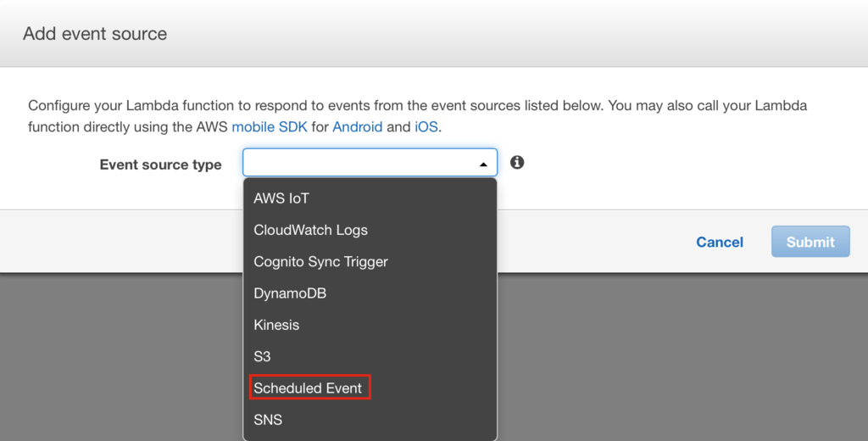This screenshot has height=441, width=868.
Task: Choose Scheduled Event option
Action: (370, 388)
